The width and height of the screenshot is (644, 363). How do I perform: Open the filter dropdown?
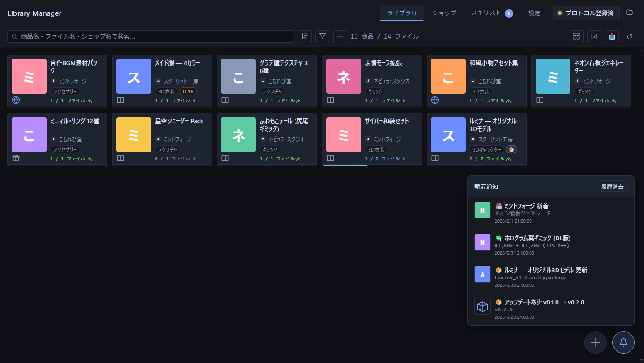point(322,37)
